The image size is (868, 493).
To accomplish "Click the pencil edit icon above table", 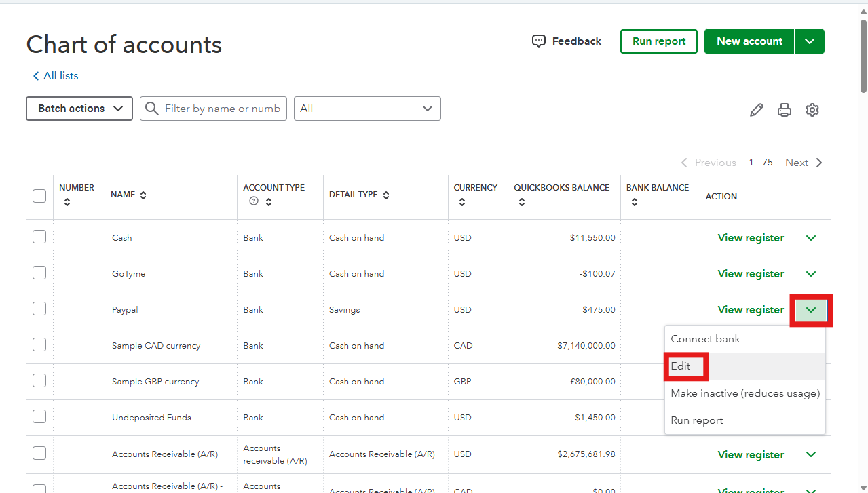I will coord(756,110).
